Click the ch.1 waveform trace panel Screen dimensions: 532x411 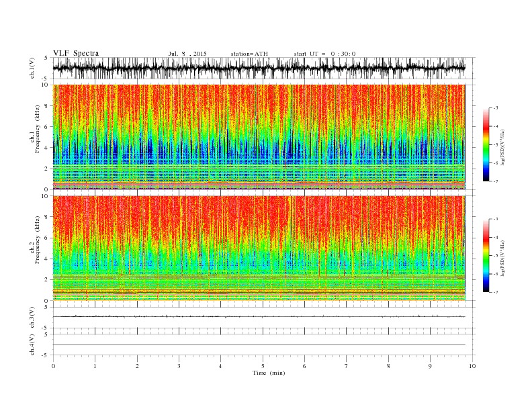264,68
